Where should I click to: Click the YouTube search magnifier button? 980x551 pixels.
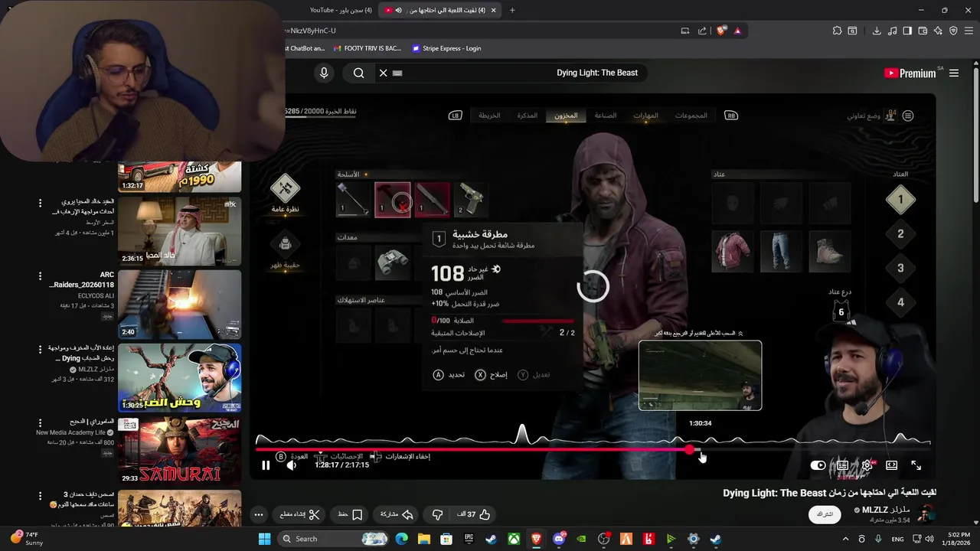pos(358,73)
